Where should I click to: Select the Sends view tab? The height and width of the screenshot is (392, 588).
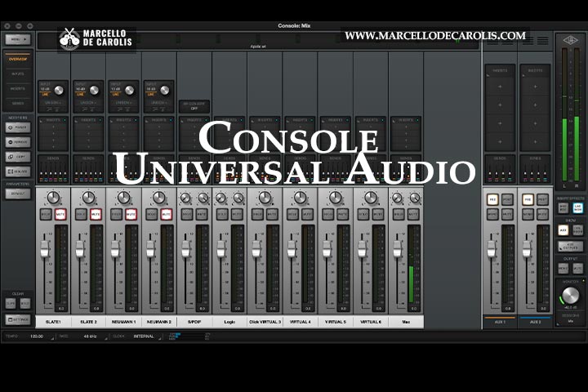pyautogui.click(x=18, y=103)
